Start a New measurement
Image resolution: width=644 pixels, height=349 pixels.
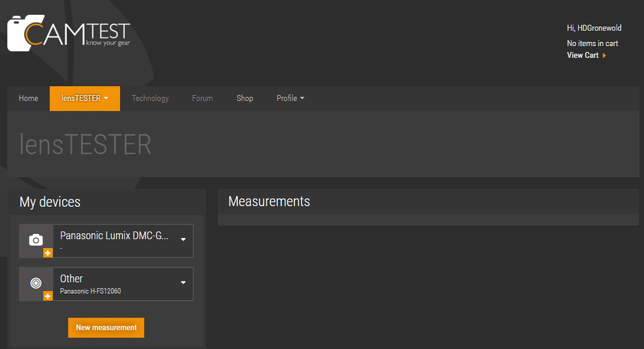pyautogui.click(x=106, y=328)
